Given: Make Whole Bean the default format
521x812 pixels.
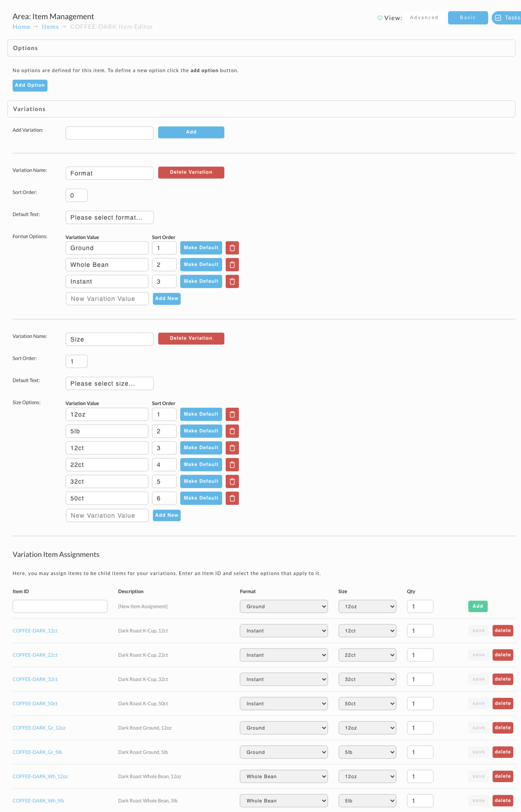Looking at the screenshot, I should pos(201,265).
